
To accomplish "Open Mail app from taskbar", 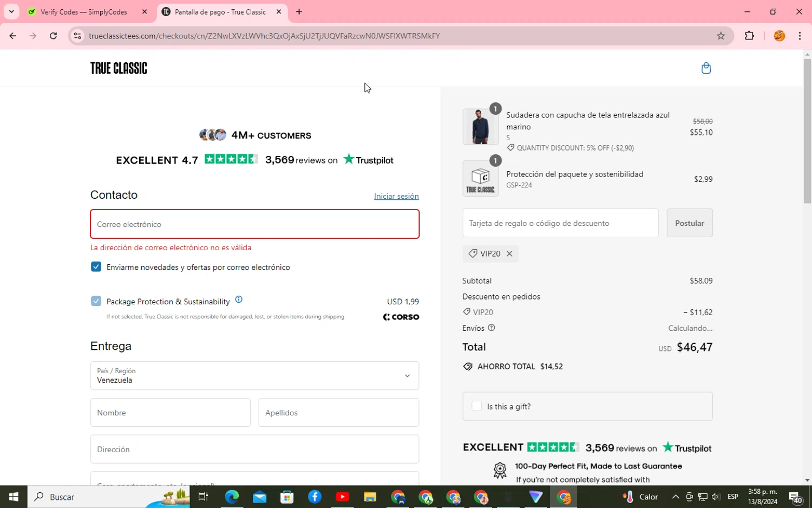I will (259, 497).
